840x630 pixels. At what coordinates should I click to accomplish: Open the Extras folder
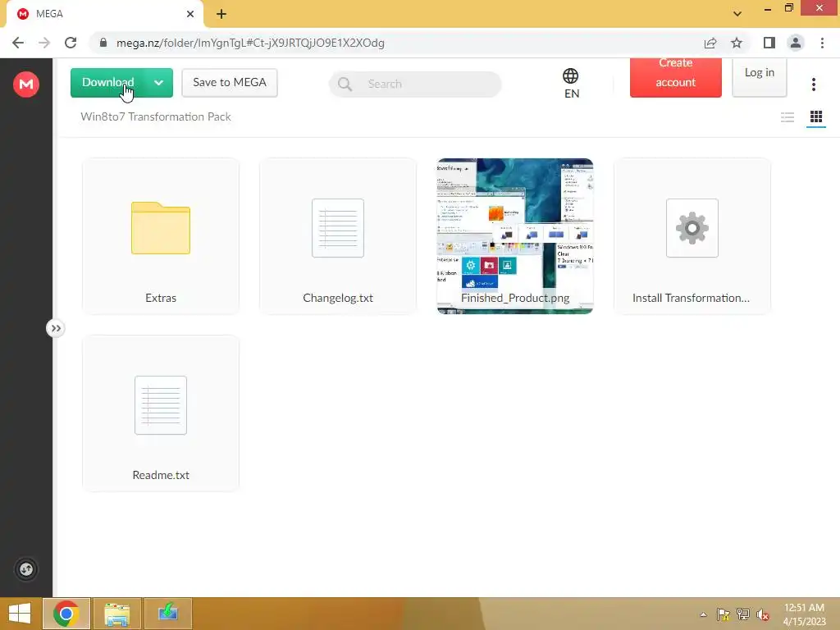click(161, 236)
